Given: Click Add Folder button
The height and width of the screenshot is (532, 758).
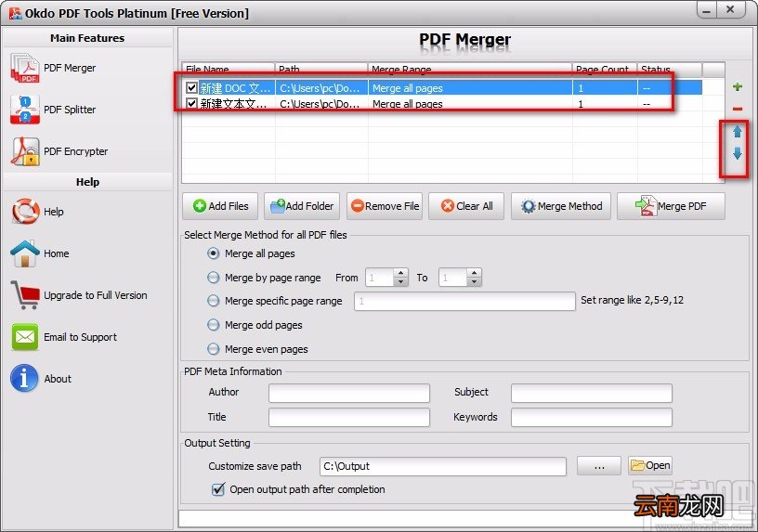Looking at the screenshot, I should tap(302, 206).
